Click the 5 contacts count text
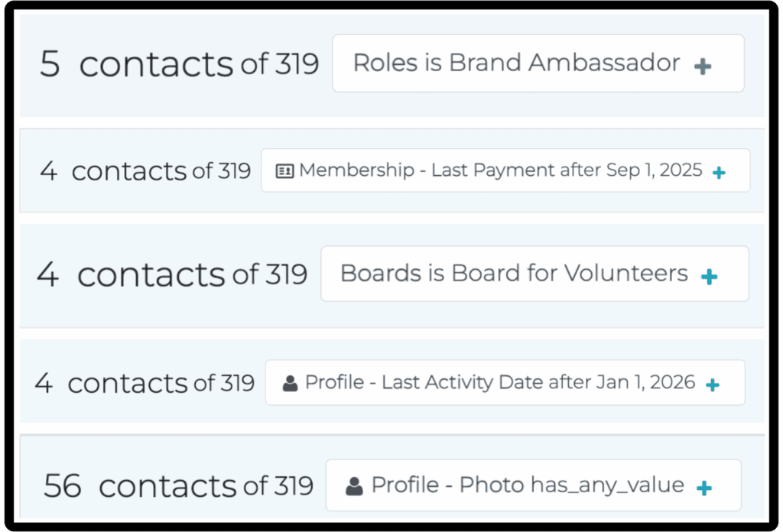The width and height of the screenshot is (783, 532). click(136, 64)
